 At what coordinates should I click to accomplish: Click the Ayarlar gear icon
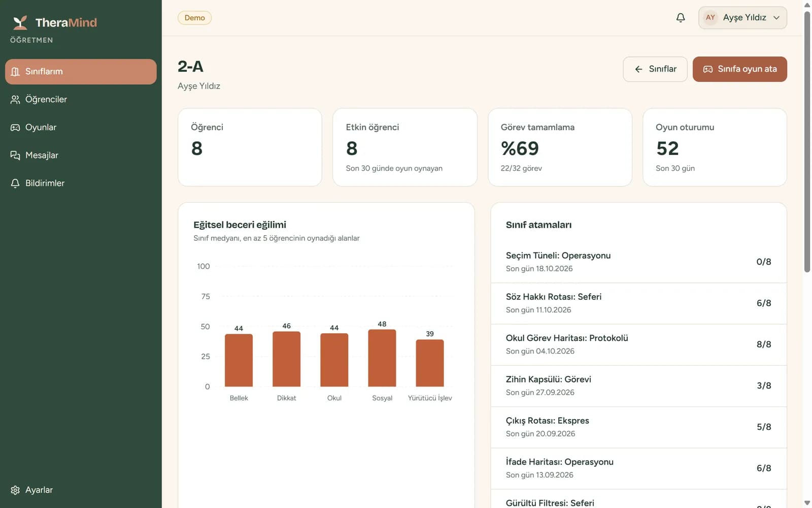click(x=15, y=490)
